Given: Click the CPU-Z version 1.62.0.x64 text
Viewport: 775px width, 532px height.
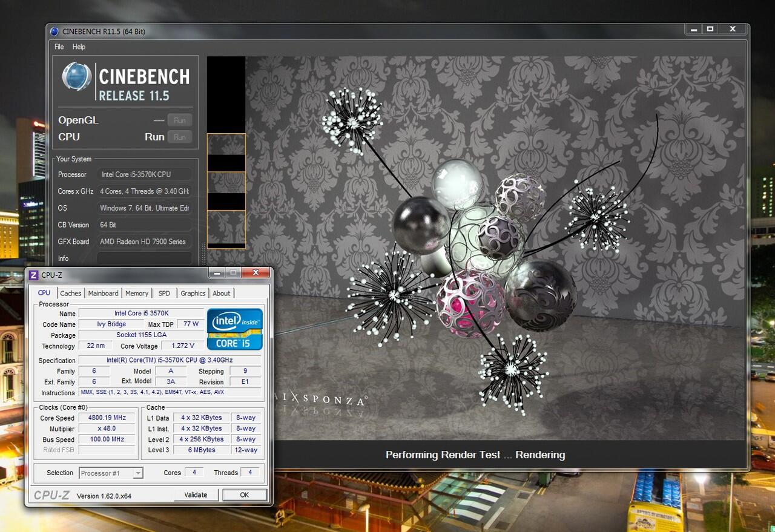Looking at the screenshot, I should [104, 496].
